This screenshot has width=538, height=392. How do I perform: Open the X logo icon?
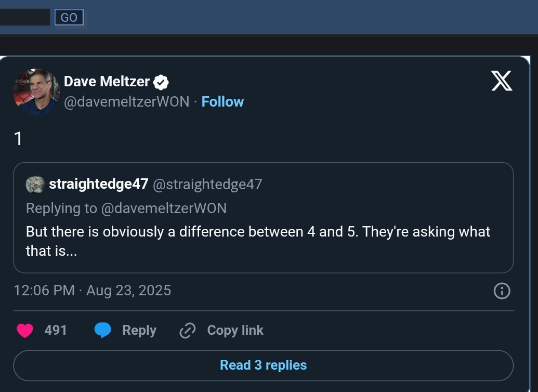(501, 81)
